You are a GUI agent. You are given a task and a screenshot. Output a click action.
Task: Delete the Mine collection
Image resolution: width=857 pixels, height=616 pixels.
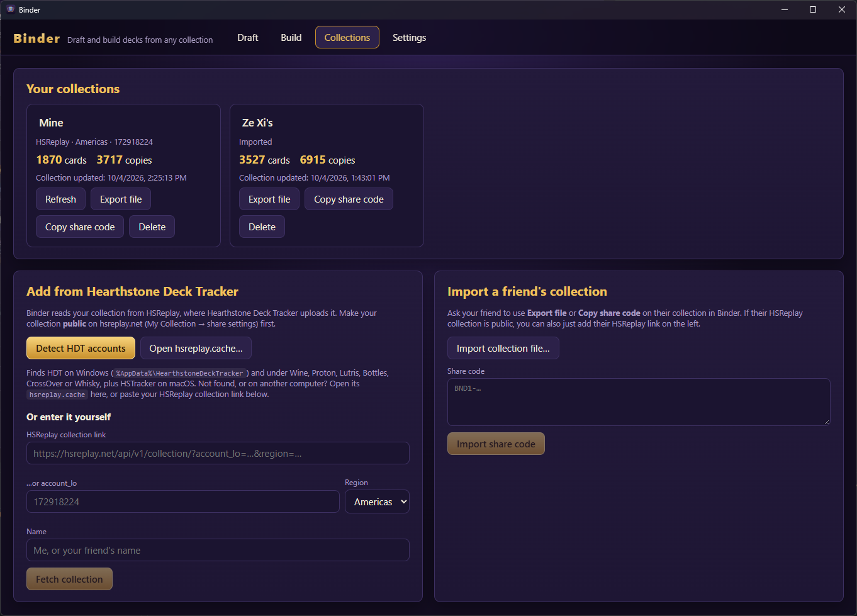point(152,227)
